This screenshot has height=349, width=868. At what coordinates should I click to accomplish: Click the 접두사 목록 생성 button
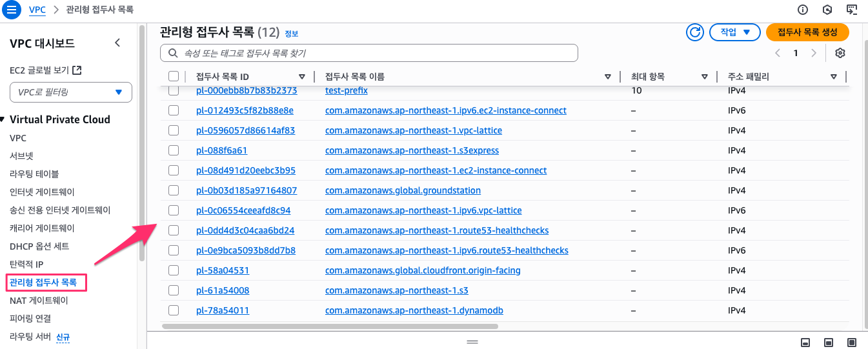807,32
